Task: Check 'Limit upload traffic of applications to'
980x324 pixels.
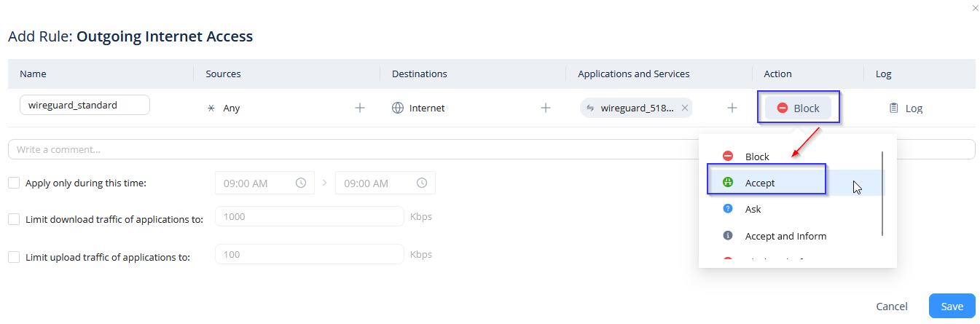Action: [14, 256]
